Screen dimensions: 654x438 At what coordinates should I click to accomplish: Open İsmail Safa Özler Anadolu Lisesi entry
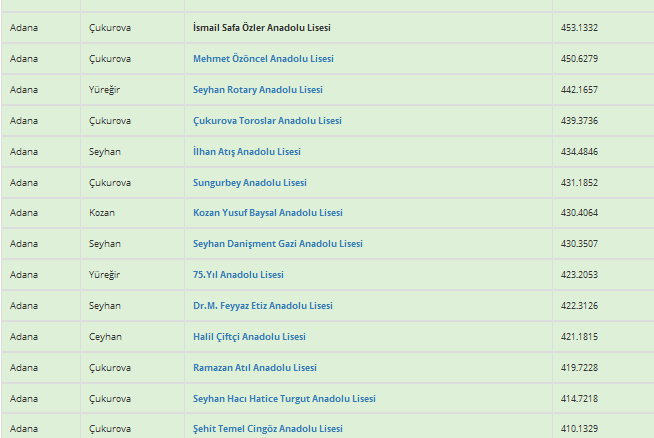tap(262, 28)
